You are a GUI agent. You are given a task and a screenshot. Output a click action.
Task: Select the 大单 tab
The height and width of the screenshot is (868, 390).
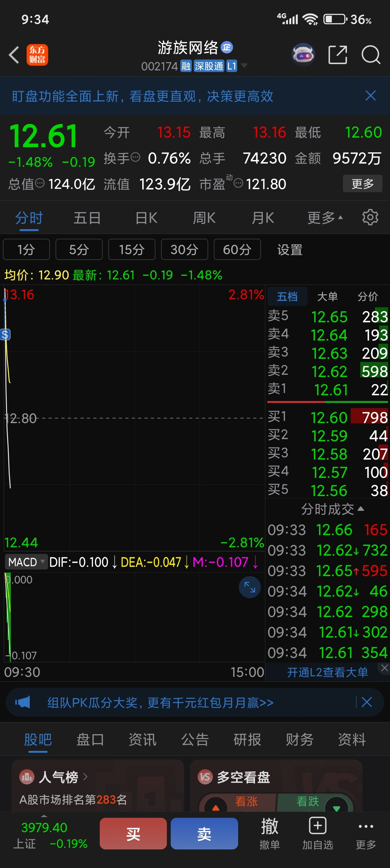click(327, 296)
